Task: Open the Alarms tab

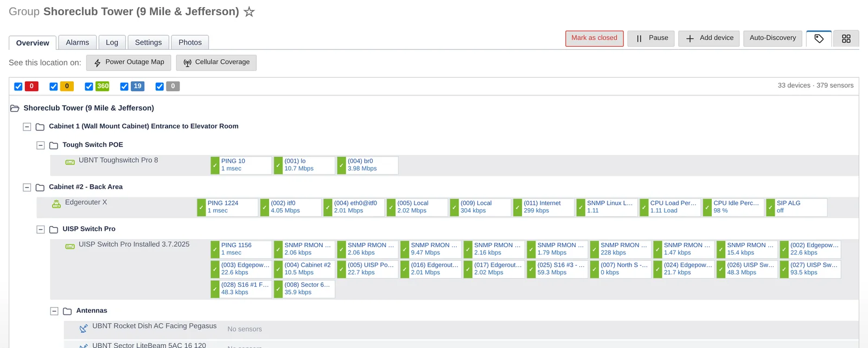Action: pyautogui.click(x=78, y=42)
